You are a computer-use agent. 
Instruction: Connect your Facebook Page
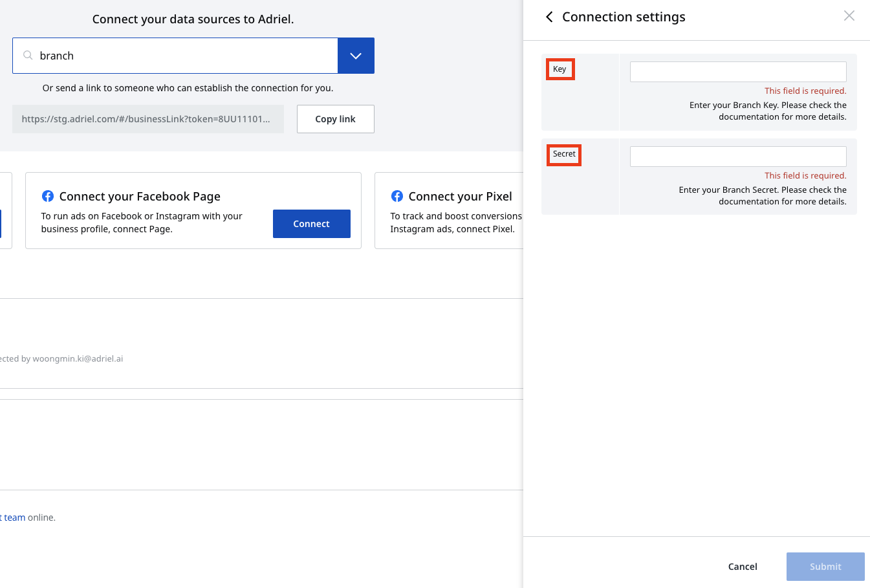312,224
